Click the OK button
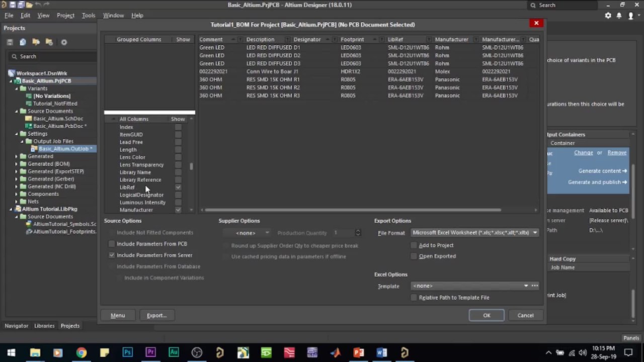644x362 pixels. (x=487, y=315)
